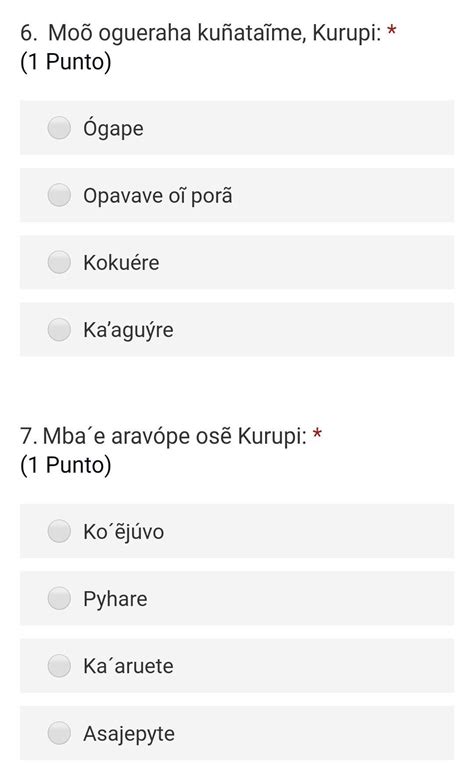474x779 pixels.
Task: Mark the Ka'aruete radio button
Action: (x=59, y=666)
